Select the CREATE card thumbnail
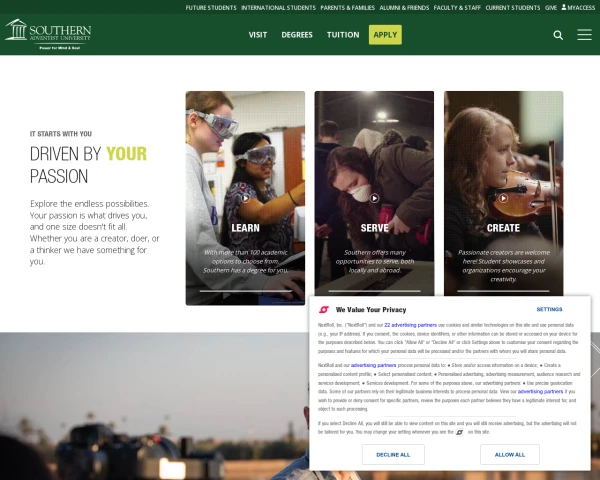The width and height of the screenshot is (600, 480). point(504,194)
